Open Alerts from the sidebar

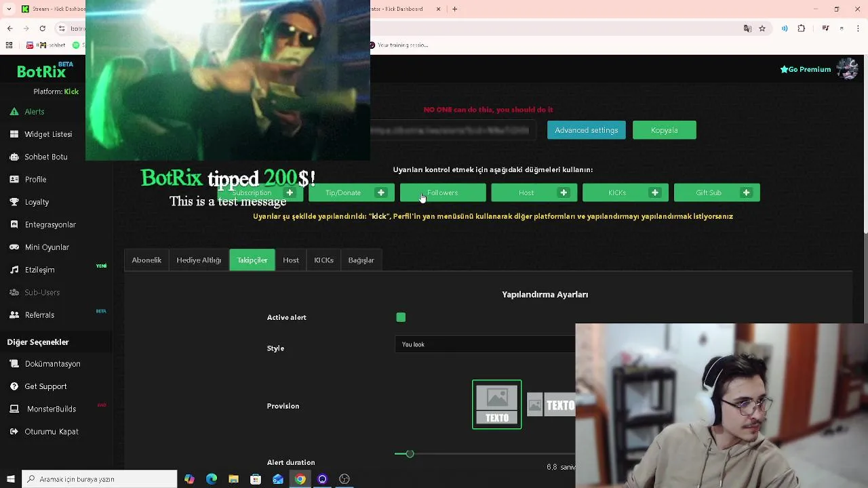tap(35, 111)
